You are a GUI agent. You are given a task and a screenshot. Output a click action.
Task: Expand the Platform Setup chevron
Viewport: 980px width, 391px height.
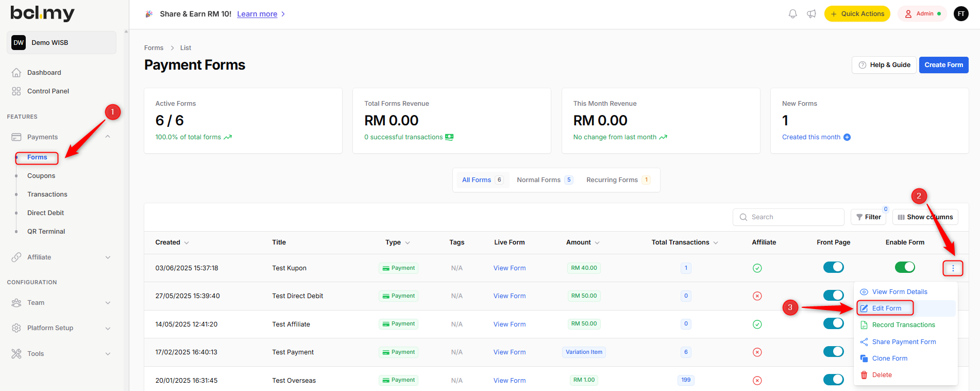108,328
